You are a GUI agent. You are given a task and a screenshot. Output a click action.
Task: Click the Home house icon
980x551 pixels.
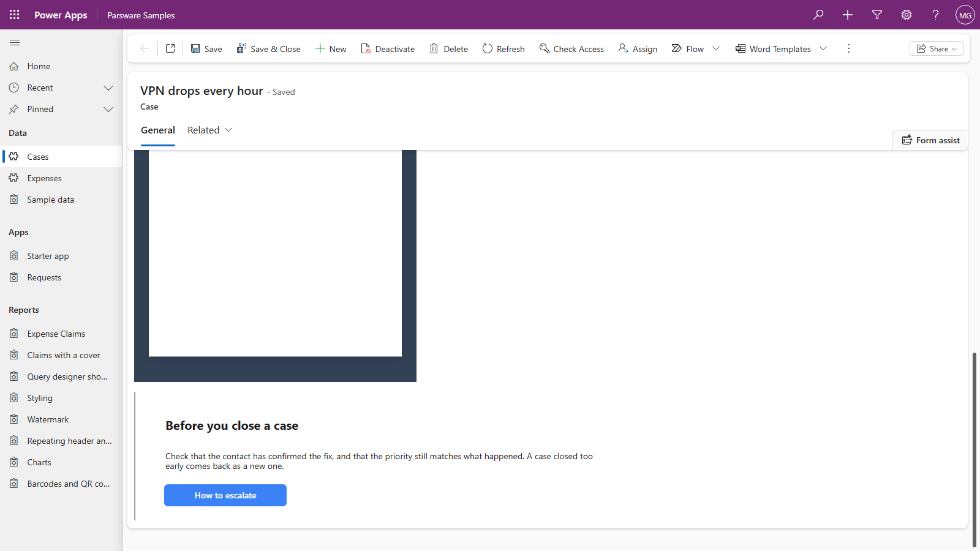14,66
